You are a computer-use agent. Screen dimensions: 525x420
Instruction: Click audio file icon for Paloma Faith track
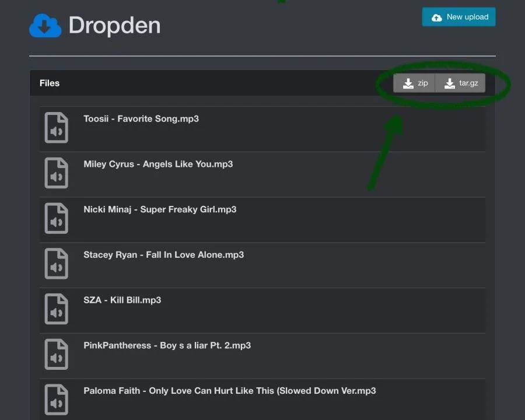click(x=56, y=400)
